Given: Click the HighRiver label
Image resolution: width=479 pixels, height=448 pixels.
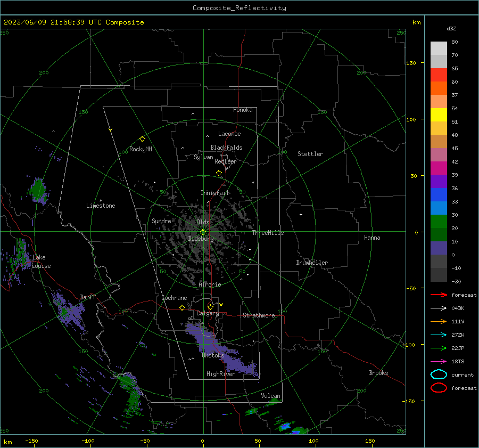Looking at the screenshot, I should point(220,374).
